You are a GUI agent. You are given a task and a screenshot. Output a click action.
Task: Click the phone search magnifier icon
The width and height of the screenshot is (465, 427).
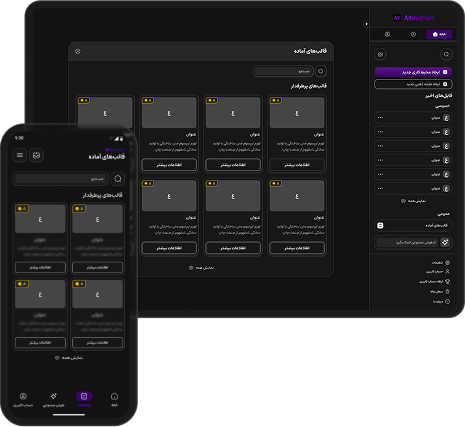[118, 179]
